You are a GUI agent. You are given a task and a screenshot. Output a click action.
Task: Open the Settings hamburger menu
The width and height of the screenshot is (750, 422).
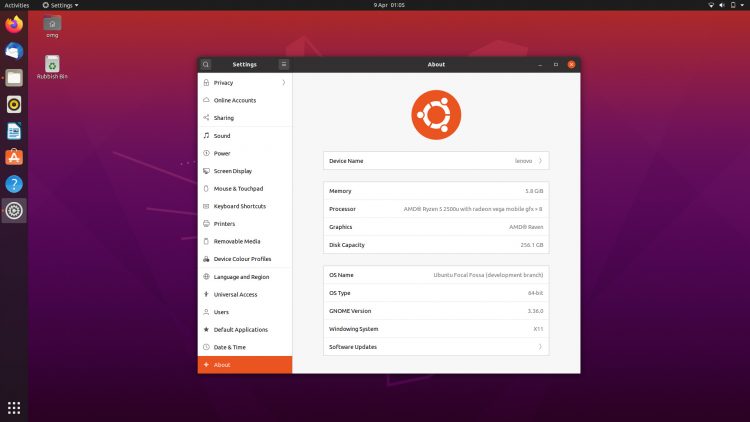pyautogui.click(x=284, y=64)
